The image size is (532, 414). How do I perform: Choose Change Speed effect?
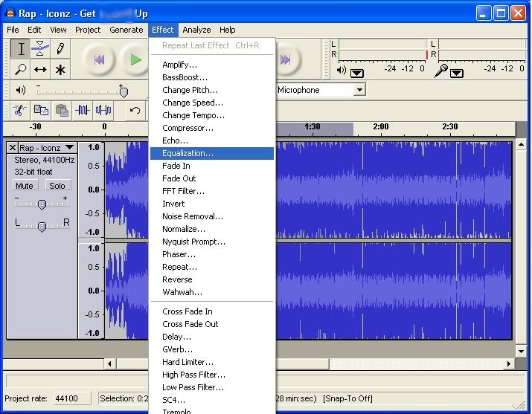212,103
